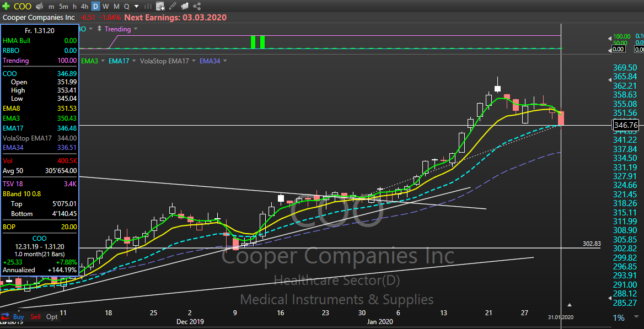Click the piggy bank icon beside COO
The height and width of the screenshot is (329, 644).
[40, 7]
